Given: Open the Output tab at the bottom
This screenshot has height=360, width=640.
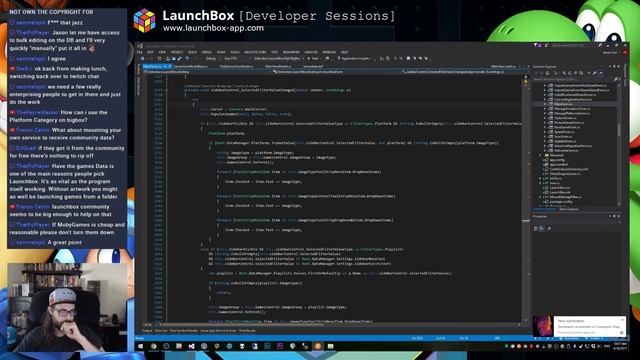Looking at the screenshot, I should tap(147, 331).
